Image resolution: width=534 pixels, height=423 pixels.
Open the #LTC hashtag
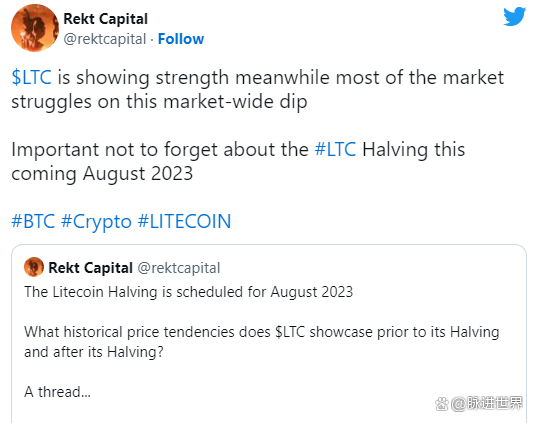point(335,149)
